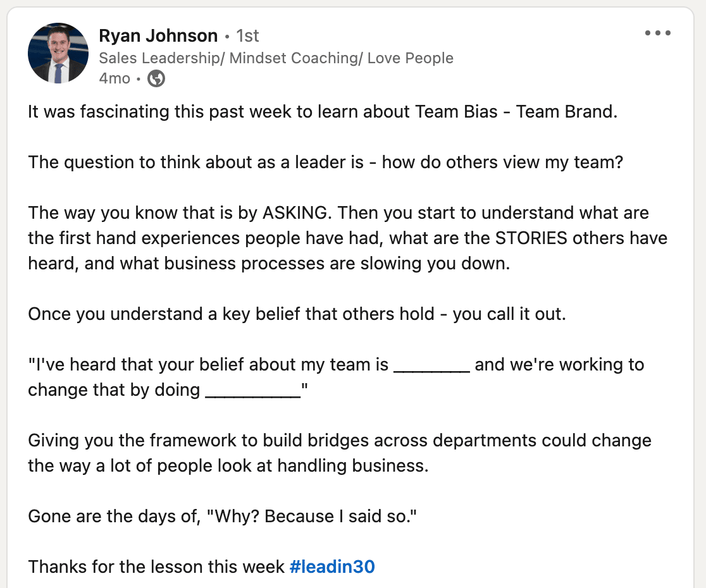Click the line about calling out a key belief
The height and width of the screenshot is (588, 706).
pyautogui.click(x=297, y=314)
